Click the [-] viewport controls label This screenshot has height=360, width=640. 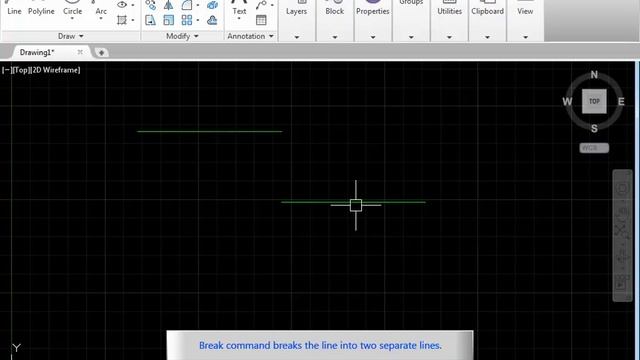point(6,70)
